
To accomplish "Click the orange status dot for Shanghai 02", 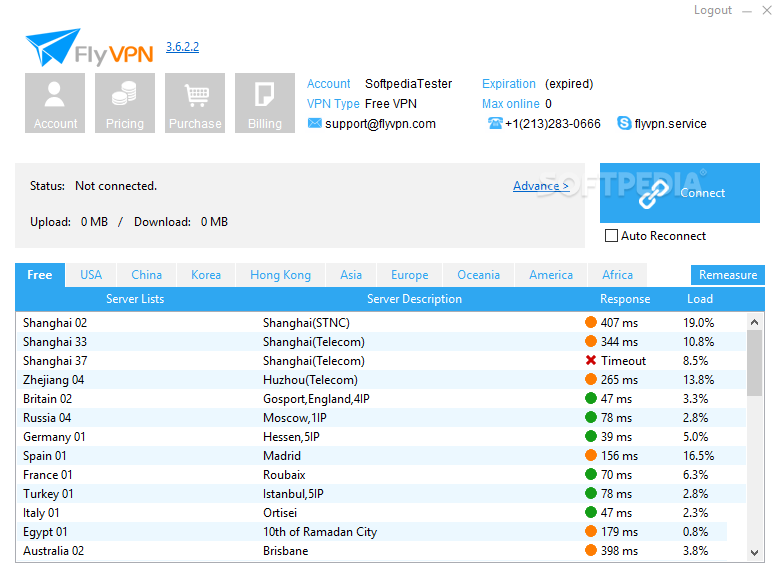I will (x=590, y=322).
